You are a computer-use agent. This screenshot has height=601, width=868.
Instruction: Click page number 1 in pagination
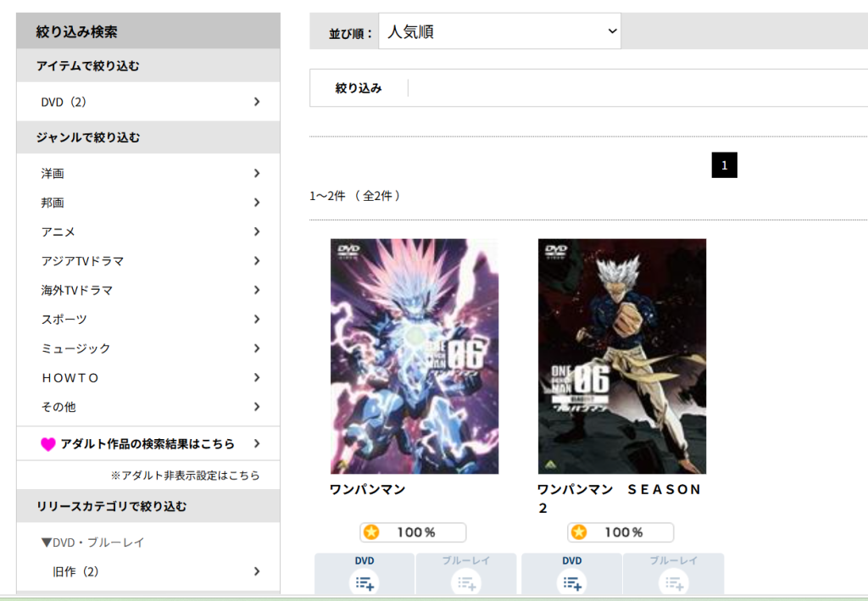coord(724,165)
